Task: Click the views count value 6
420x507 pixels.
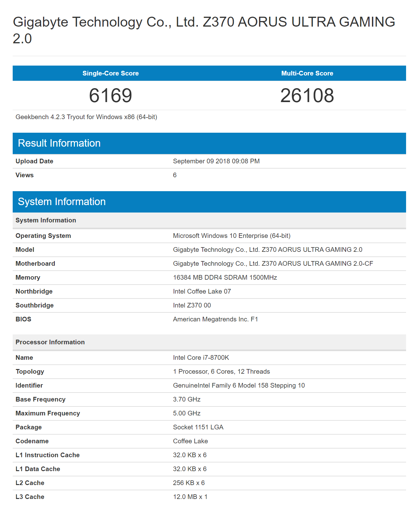Action: (x=175, y=175)
